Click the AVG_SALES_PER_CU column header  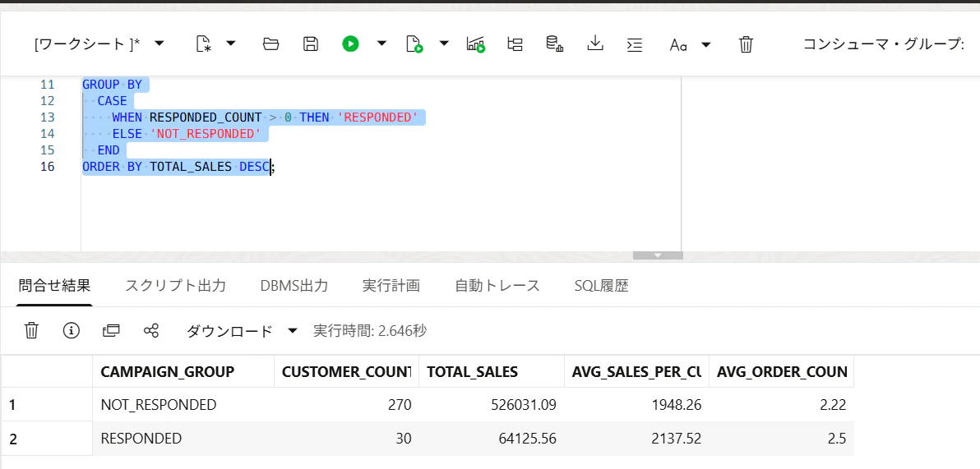(636, 371)
